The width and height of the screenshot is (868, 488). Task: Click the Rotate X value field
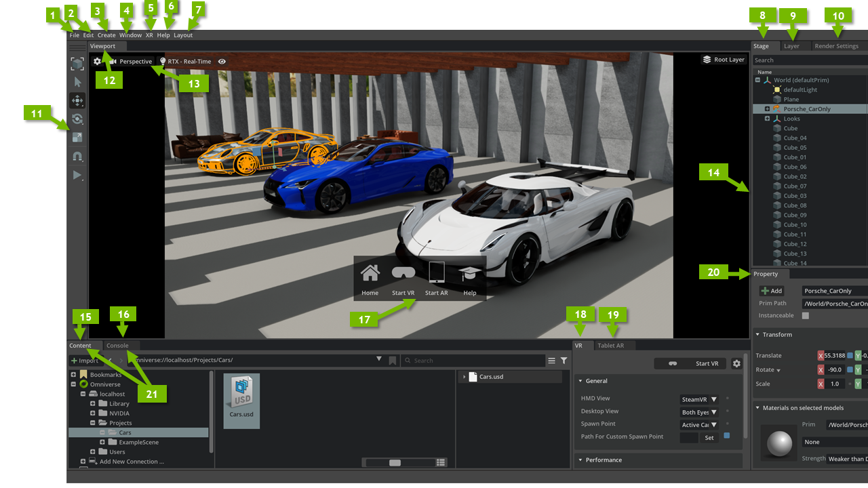[834, 369]
